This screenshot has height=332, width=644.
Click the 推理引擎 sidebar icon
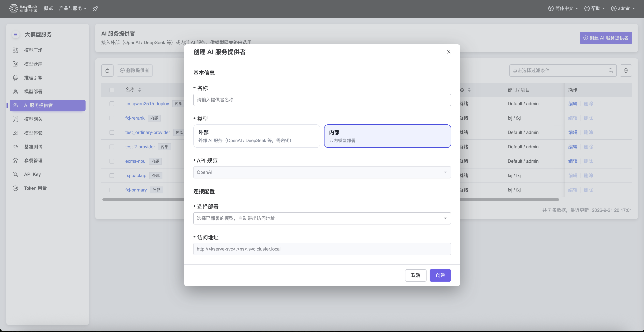[15, 78]
